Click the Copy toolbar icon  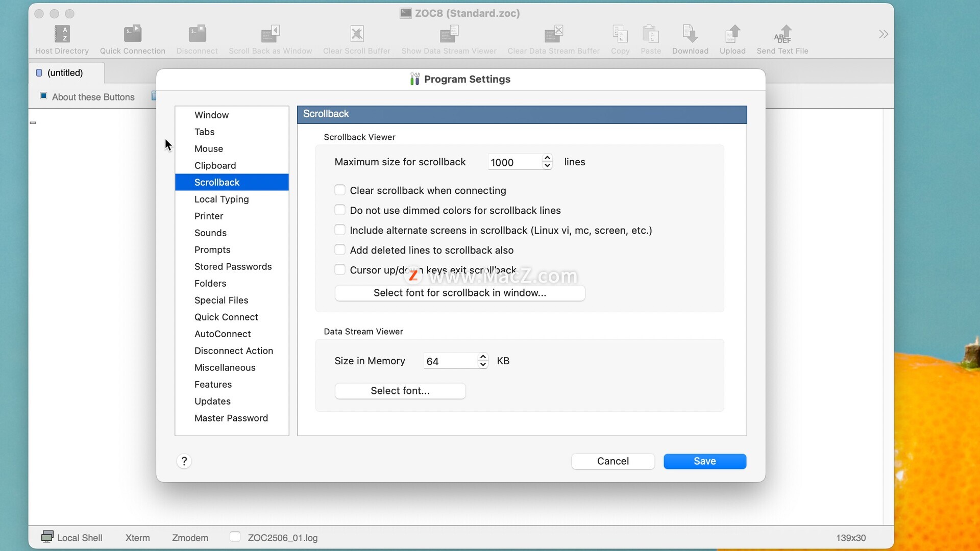point(620,34)
